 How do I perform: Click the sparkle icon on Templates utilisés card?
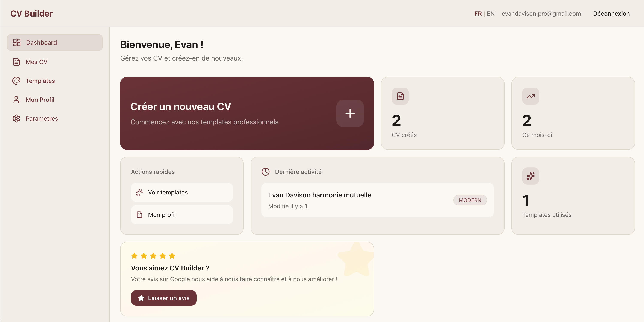click(530, 176)
